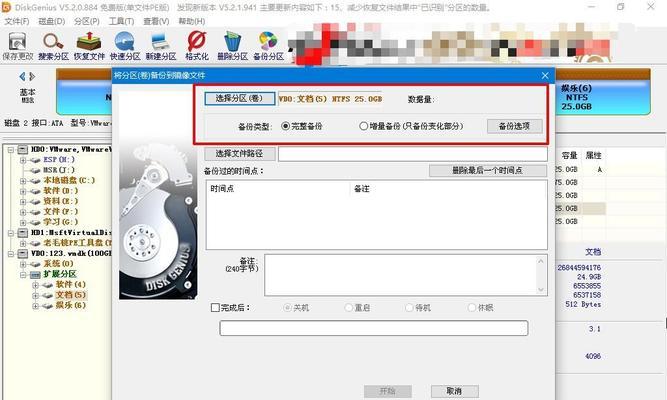
Task: Click the 选择分区(卷) button
Action: tap(239, 99)
